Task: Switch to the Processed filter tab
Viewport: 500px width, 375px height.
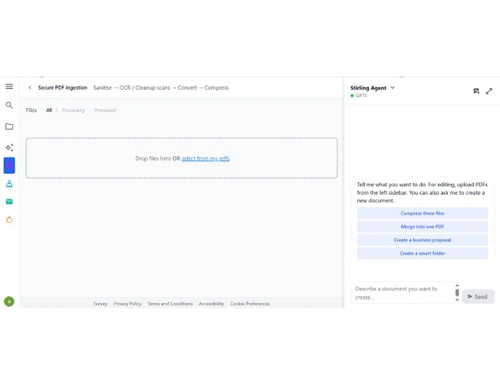Action: pyautogui.click(x=105, y=110)
